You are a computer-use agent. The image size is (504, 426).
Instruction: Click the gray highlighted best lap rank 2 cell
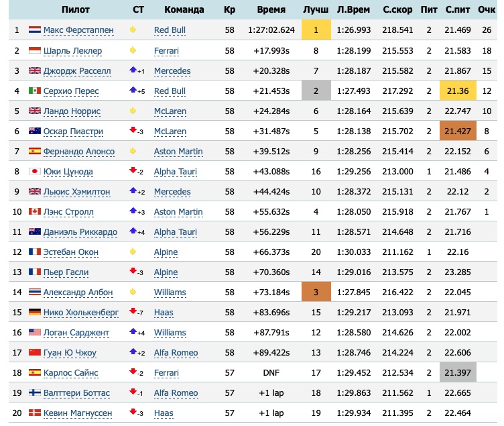pos(316,91)
